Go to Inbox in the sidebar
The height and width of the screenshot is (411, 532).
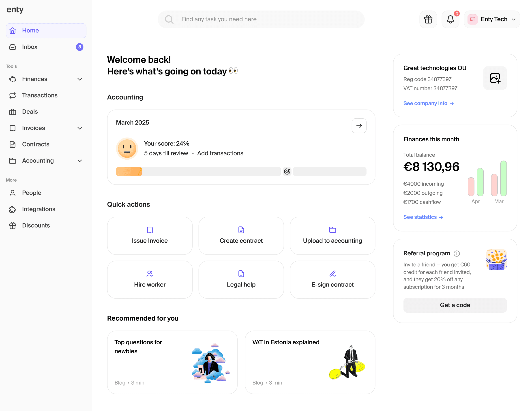click(30, 47)
